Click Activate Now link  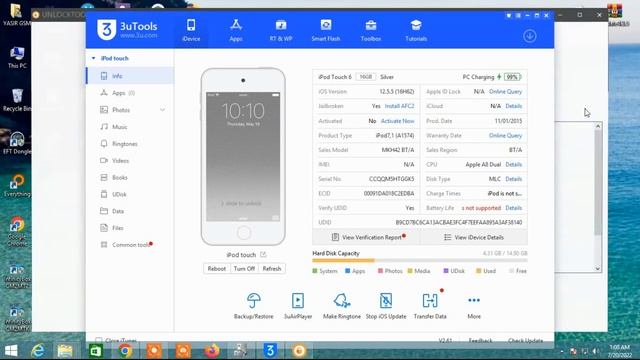[397, 121]
